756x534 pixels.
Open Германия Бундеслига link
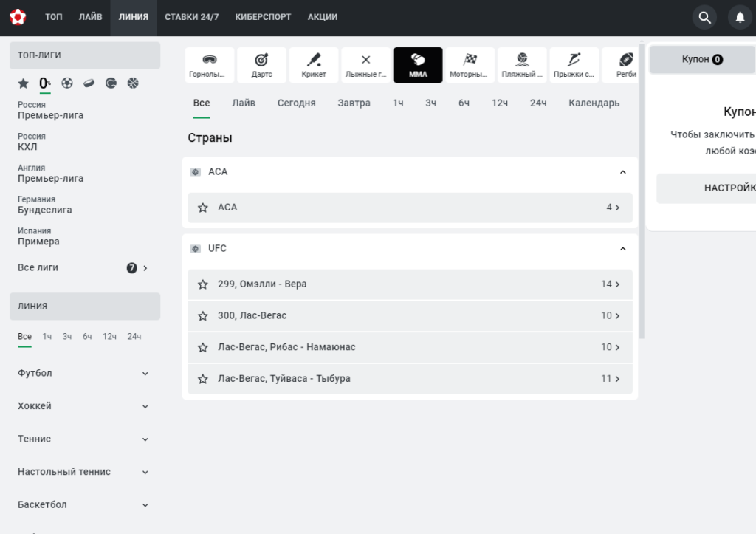45,205
